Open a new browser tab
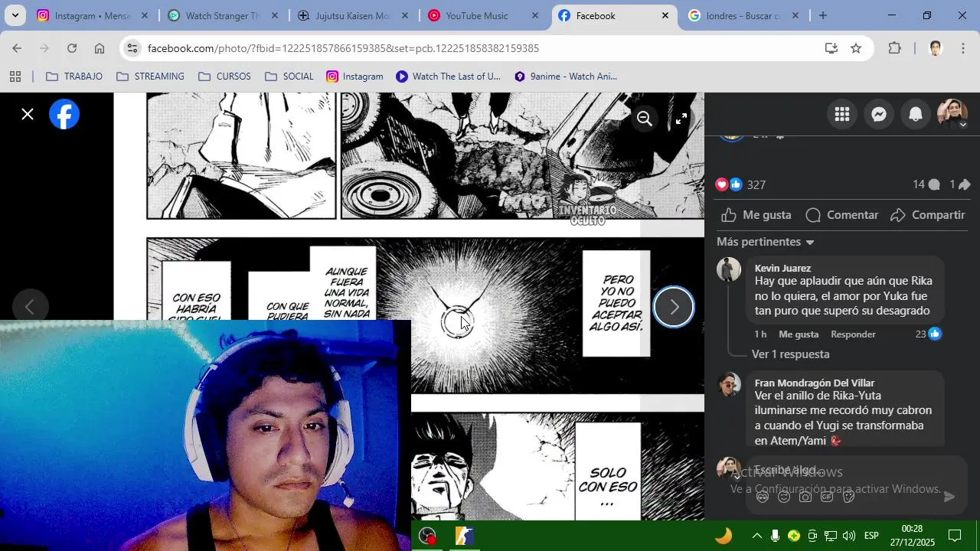980x551 pixels. (823, 15)
